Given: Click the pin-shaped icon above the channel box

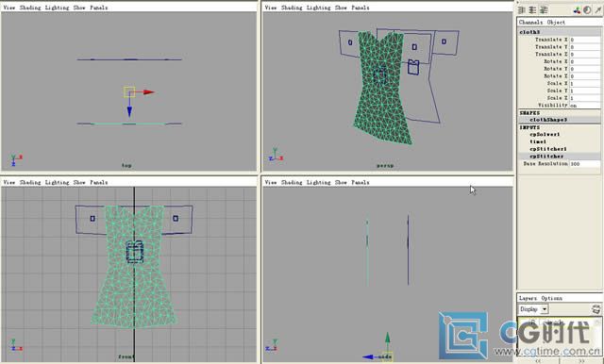Looking at the screenshot, I should (x=597, y=10).
